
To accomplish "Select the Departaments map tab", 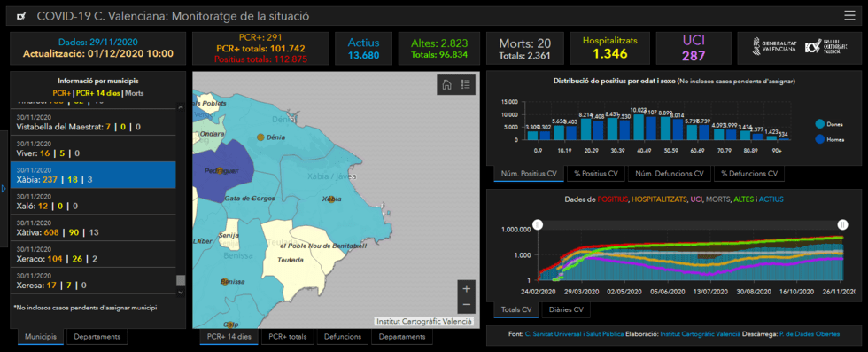I will [402, 336].
